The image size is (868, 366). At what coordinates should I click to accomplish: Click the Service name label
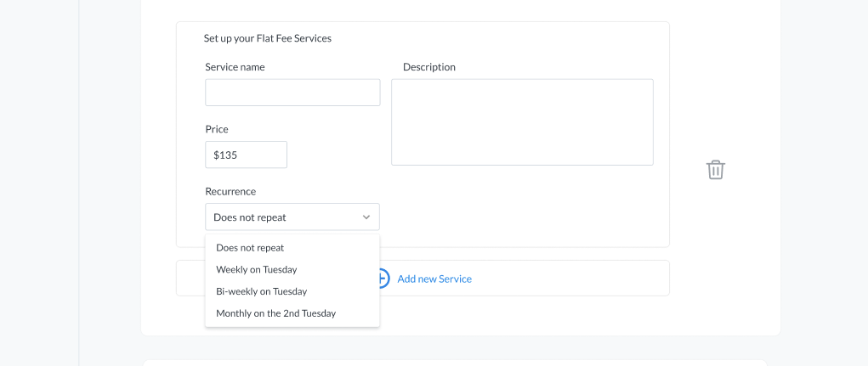tap(235, 67)
